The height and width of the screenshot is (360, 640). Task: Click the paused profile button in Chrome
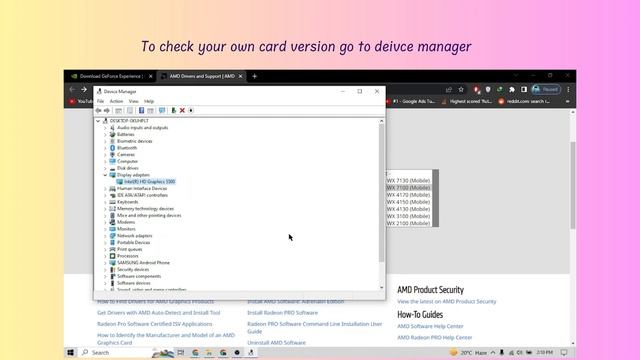point(546,89)
